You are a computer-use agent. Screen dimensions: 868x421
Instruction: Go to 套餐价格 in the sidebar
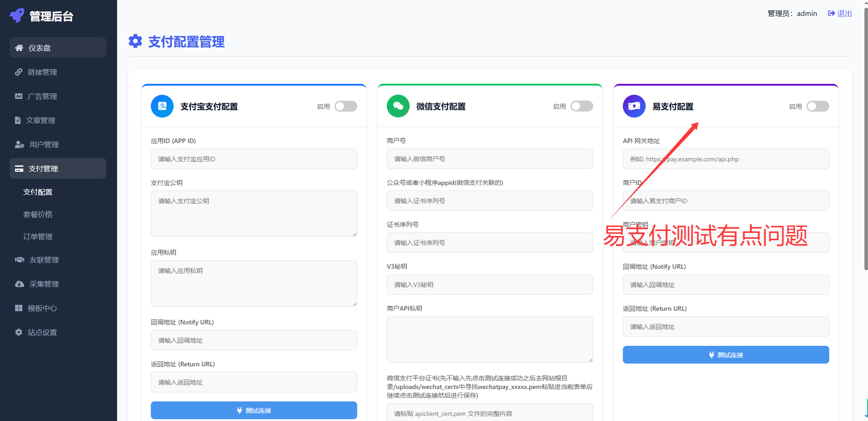coord(38,214)
